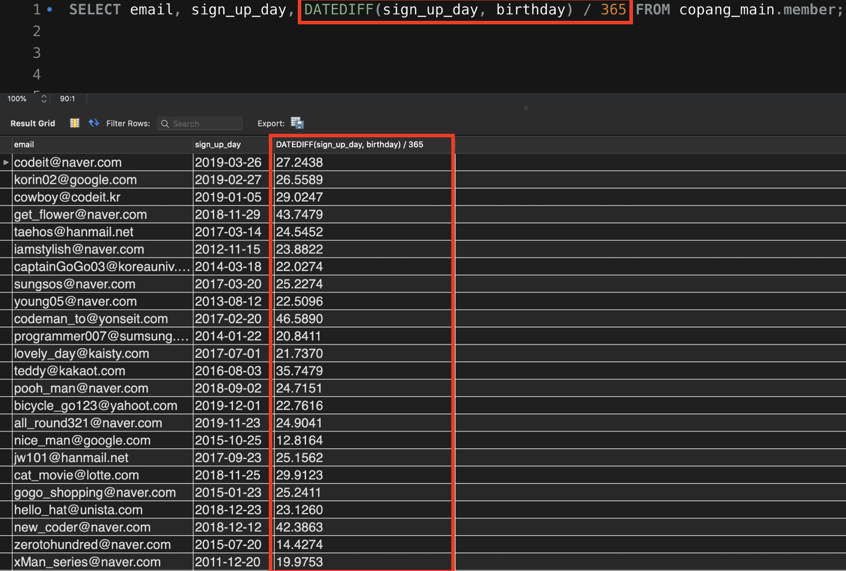
Task: Select the korin02@google.com email cell
Action: [75, 180]
